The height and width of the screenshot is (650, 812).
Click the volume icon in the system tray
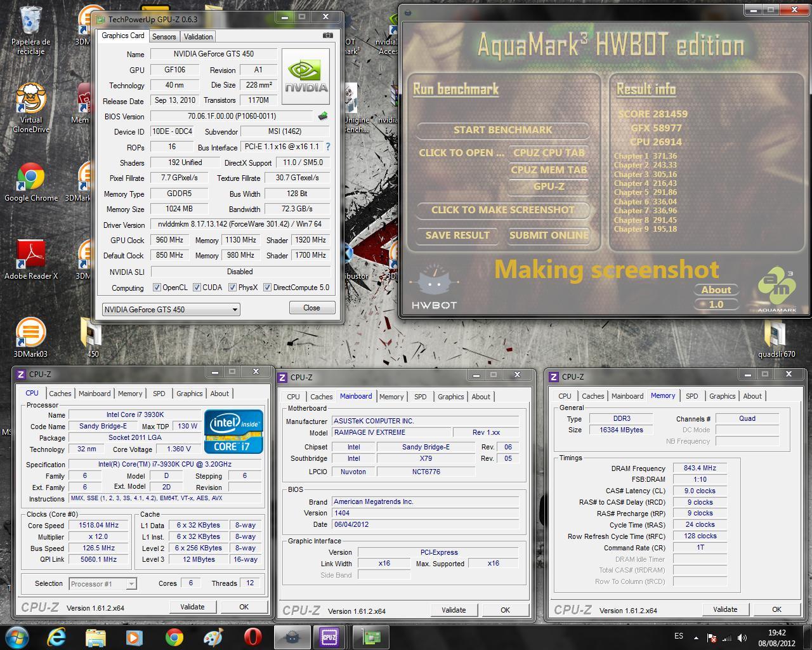[741, 638]
